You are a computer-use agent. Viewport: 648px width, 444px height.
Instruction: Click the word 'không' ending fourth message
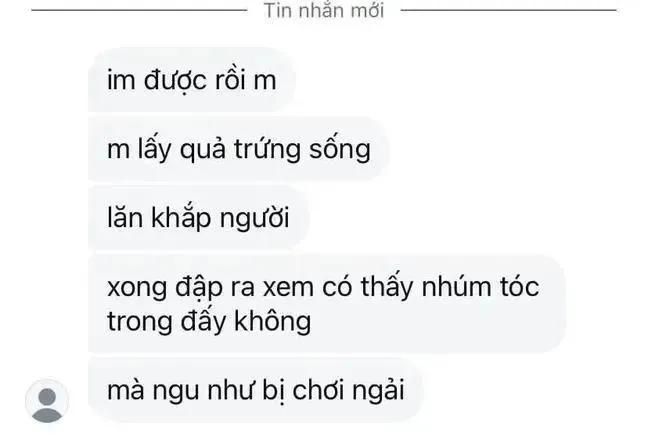pyautogui.click(x=273, y=321)
